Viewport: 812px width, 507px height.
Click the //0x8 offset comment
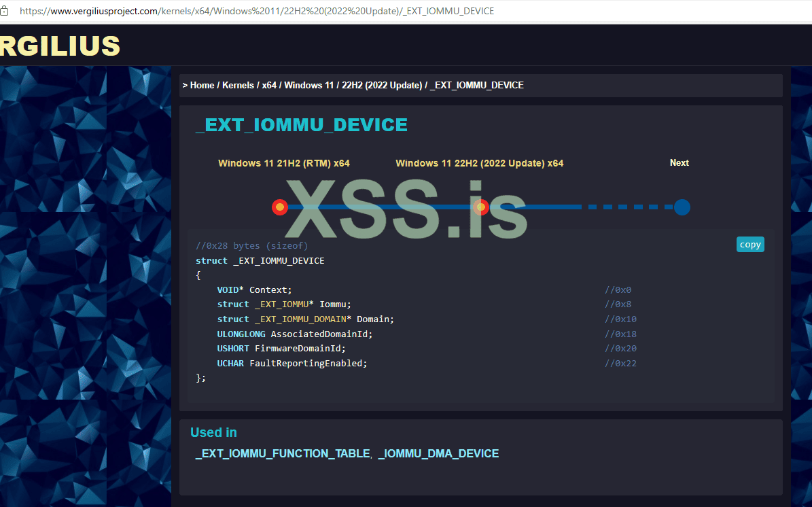[x=618, y=304]
